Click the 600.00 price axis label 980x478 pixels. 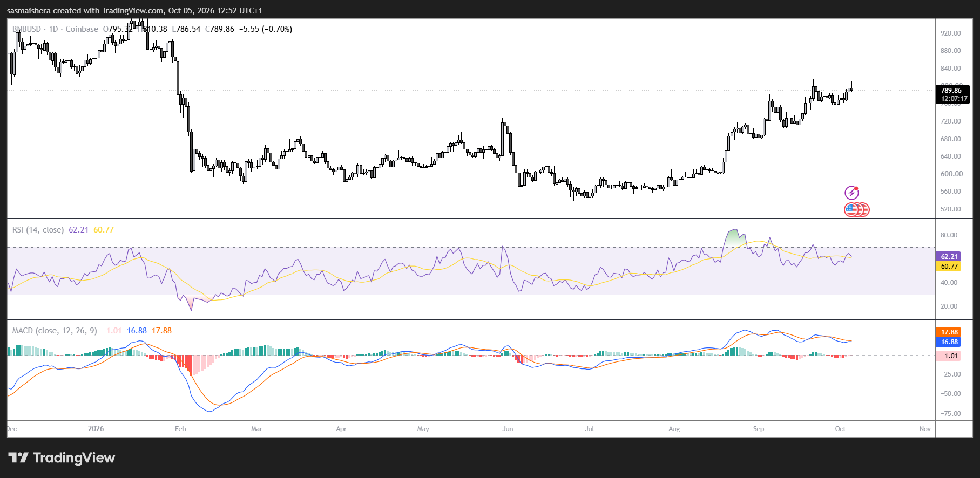(x=951, y=174)
